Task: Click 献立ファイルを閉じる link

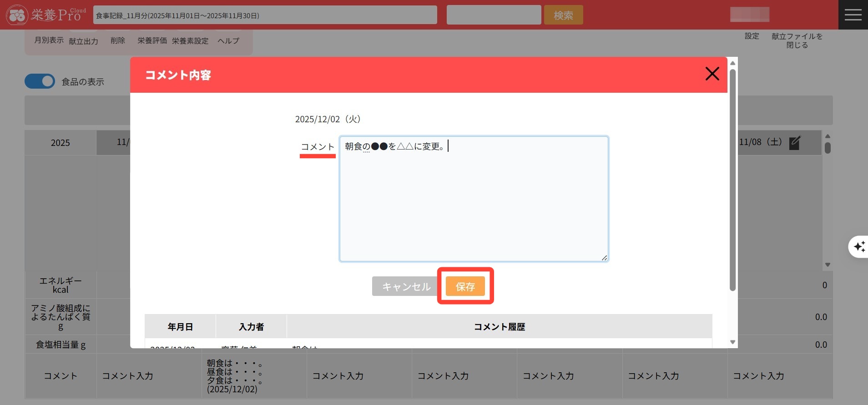Action: point(797,40)
